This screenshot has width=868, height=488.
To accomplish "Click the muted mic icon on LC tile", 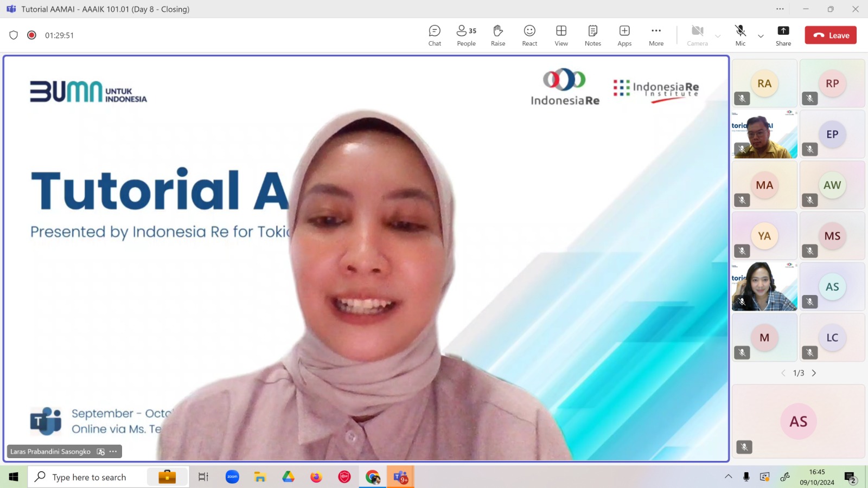I will coord(809,352).
